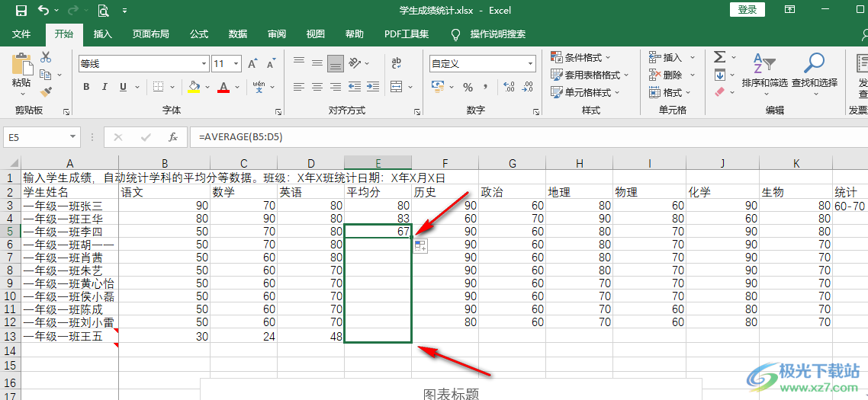Click the Increase Decimal icon
868x400 pixels.
coord(510,87)
